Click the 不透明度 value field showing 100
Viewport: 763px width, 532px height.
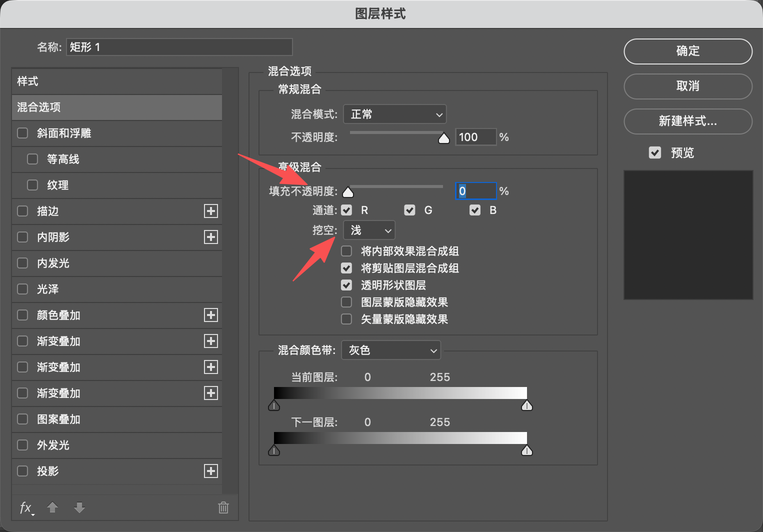click(x=475, y=137)
